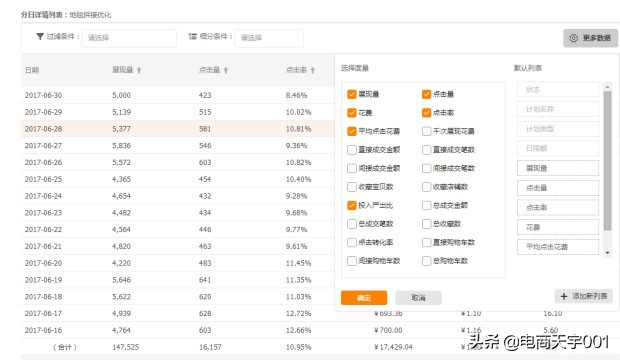The width and height of the screenshot is (620, 360).
Task: Enable the 点击转化率 checkbox
Action: pyautogui.click(x=352, y=243)
